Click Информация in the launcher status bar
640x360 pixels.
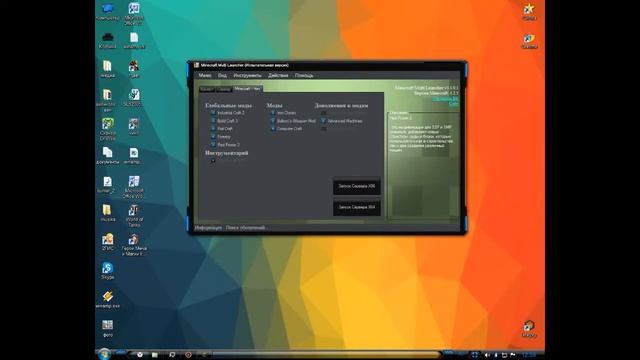point(208,228)
